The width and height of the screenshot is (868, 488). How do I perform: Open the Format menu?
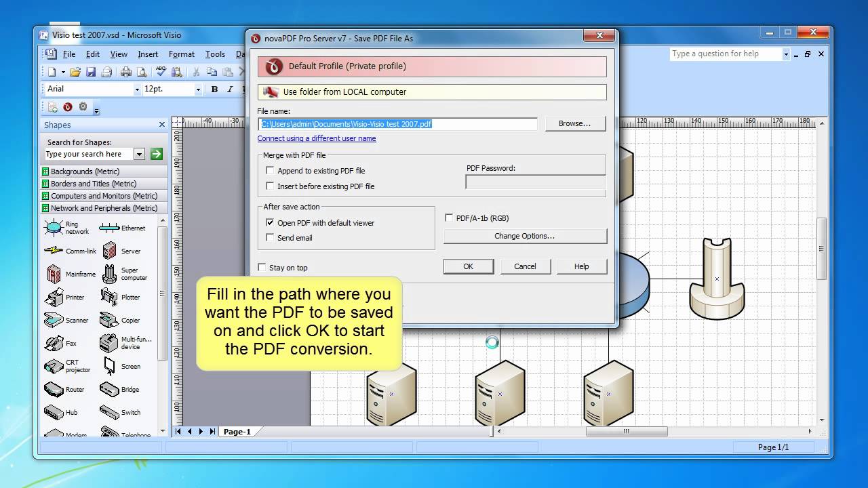point(182,54)
